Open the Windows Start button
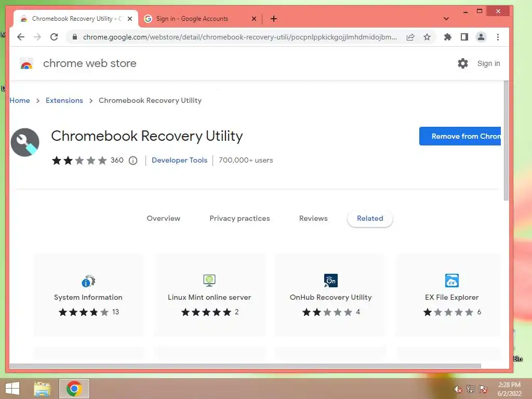 (12, 389)
